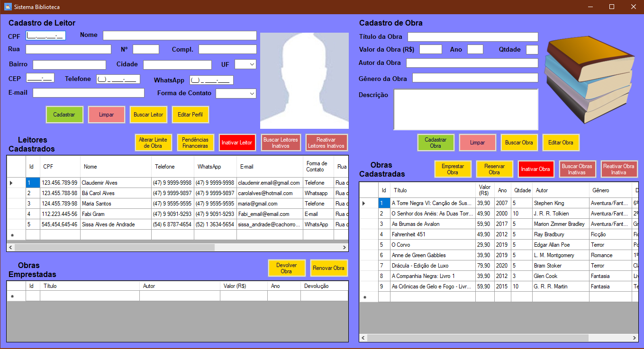
Task: Click the Renovar Obra button
Action: (328, 268)
